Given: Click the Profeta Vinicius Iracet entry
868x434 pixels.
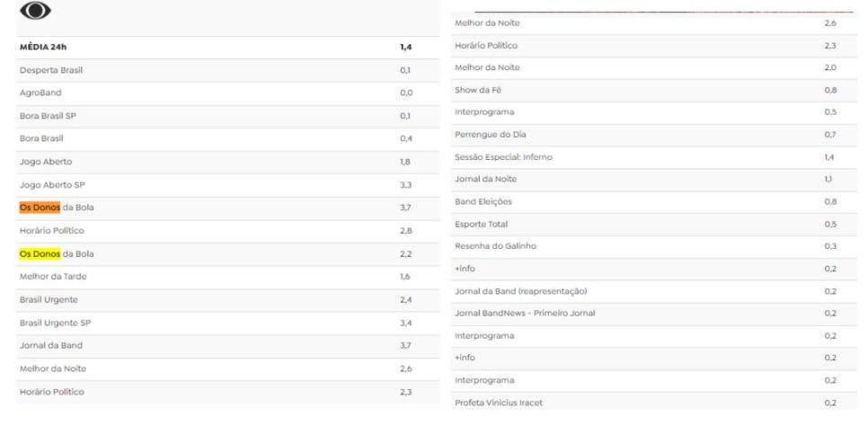Looking at the screenshot, I should click(x=654, y=403).
